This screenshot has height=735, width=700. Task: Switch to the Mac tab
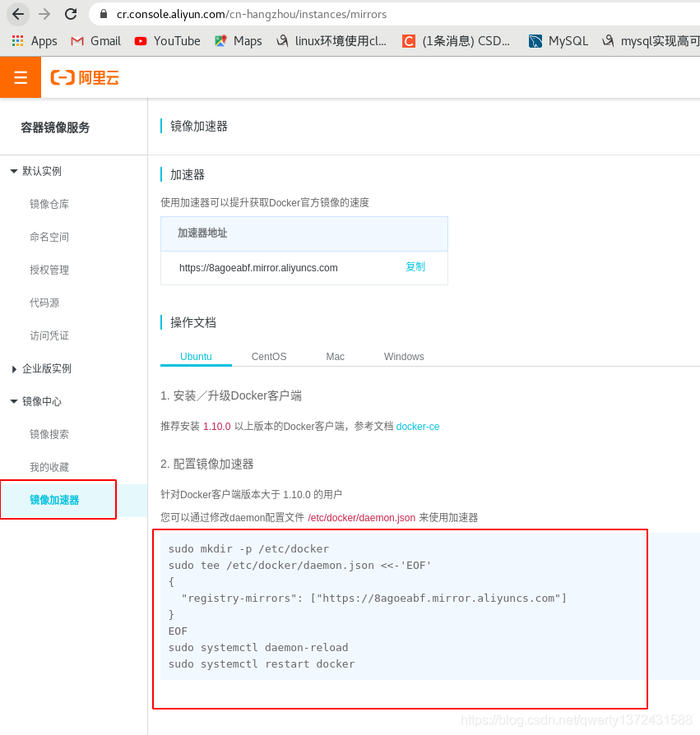coord(336,356)
